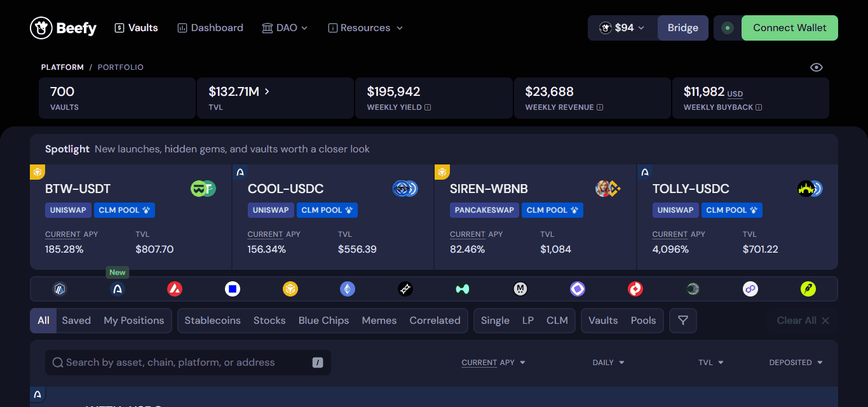Viewport: 868px width, 407px height.
Task: Click the Connect Wallet button
Action: [790, 28]
